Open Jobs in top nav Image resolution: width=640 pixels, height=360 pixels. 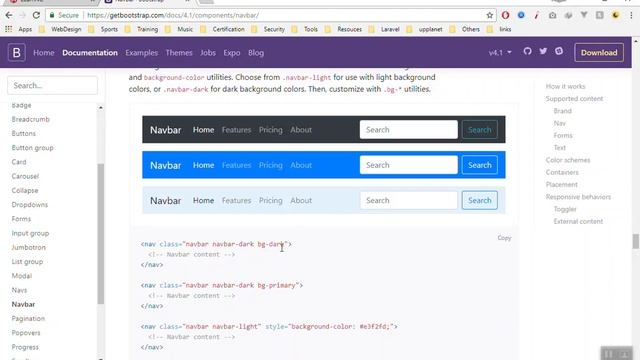pyautogui.click(x=208, y=53)
